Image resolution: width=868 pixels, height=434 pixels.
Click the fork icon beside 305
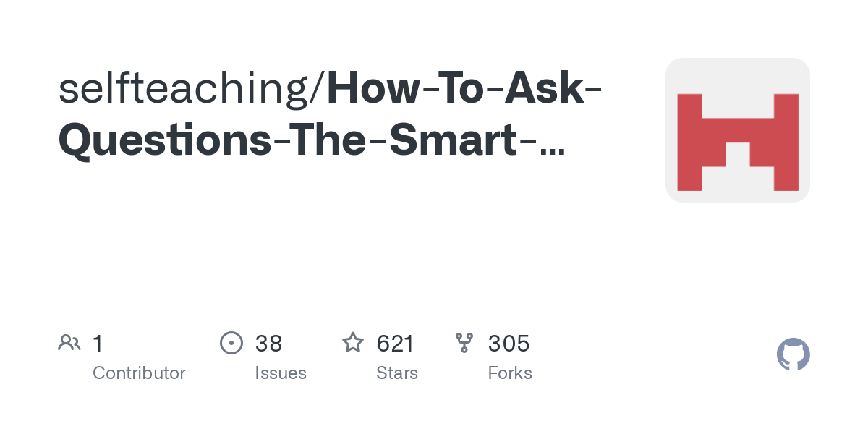click(x=464, y=343)
